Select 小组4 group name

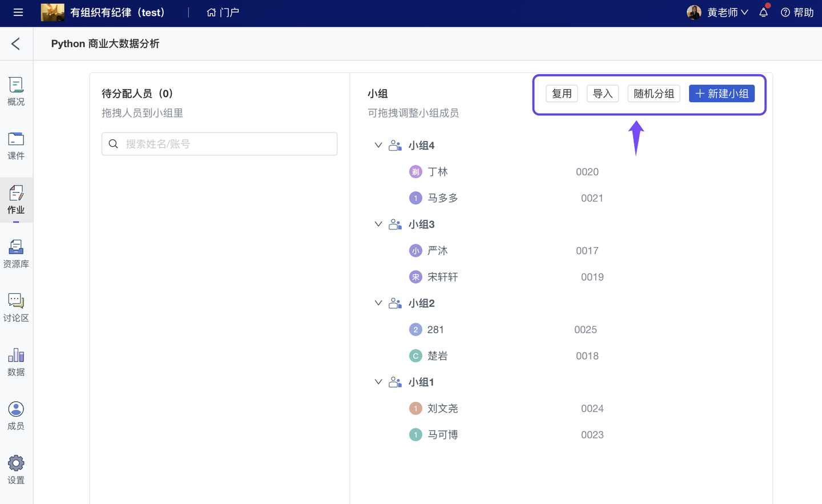[x=421, y=146]
